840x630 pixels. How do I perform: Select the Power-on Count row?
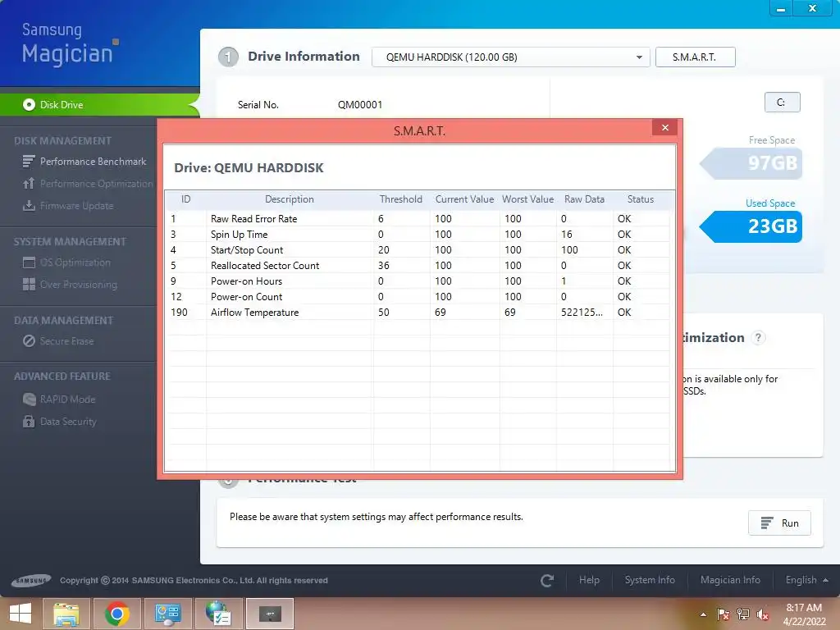(418, 296)
